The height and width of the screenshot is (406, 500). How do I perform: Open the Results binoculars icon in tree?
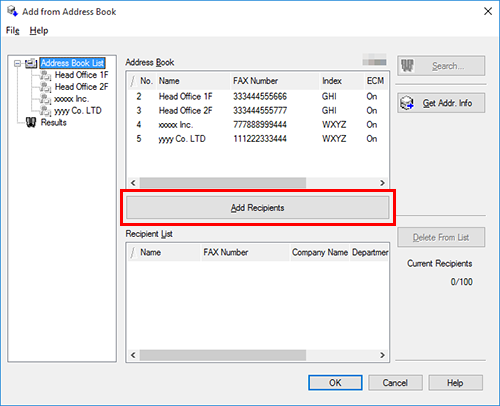(31, 123)
